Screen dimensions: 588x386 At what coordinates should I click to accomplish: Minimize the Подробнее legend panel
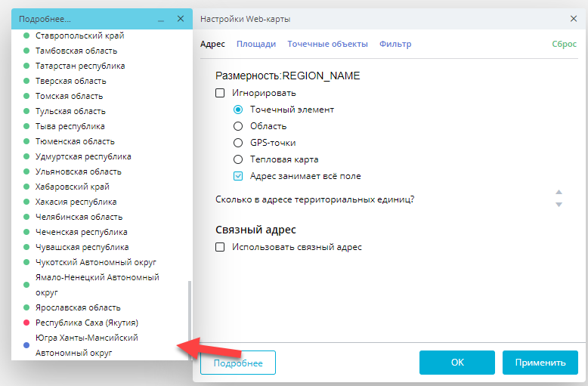pos(161,19)
